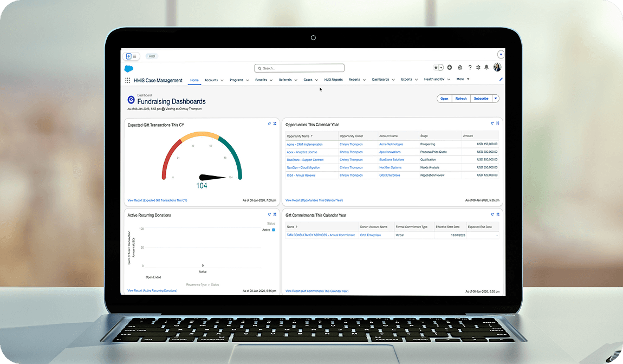Expand the Accounts tab chevron
The image size is (623, 364).
(x=222, y=80)
